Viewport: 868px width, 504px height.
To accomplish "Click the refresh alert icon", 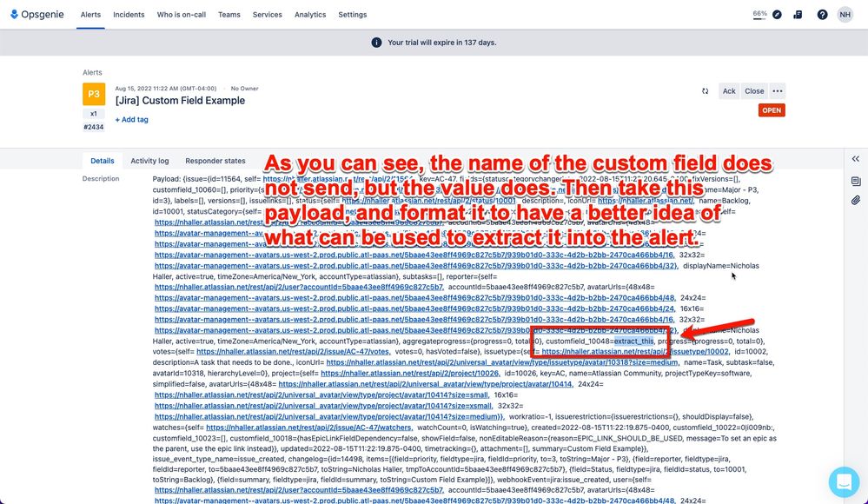I will coord(706,91).
